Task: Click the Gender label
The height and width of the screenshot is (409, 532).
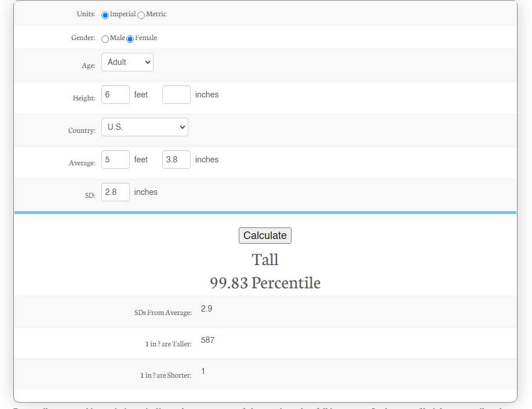Action: (x=83, y=38)
